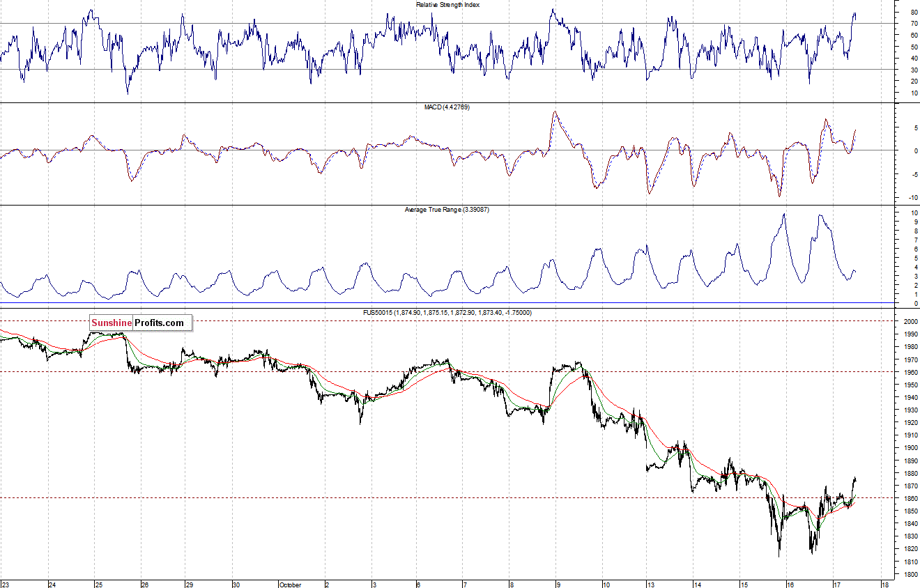Select MACD scale value -10
Screen dimensions: 920x588
pos(912,198)
